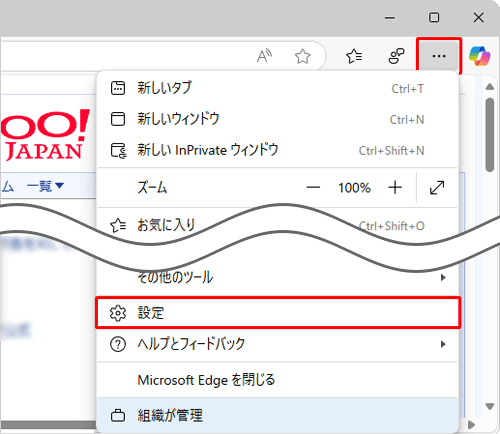Click the scrollbar down arrow
The height and width of the screenshot is (434, 500).
tap(490, 406)
